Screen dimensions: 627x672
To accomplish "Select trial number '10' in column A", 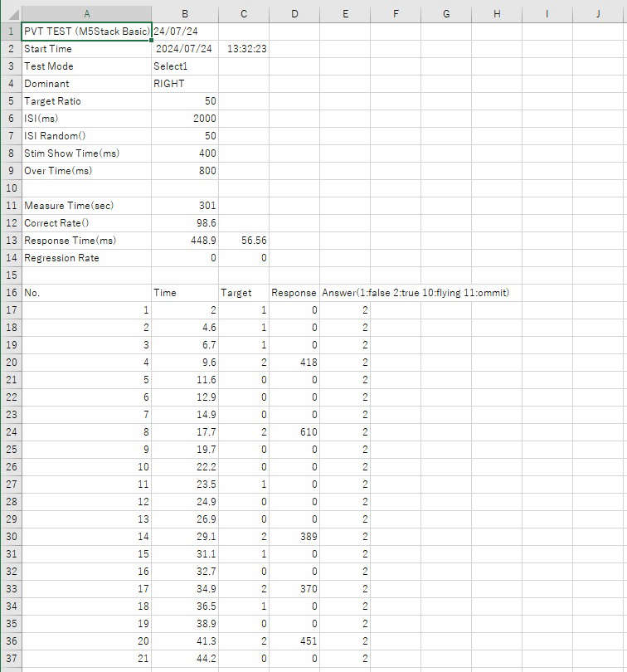I will pos(86,467).
